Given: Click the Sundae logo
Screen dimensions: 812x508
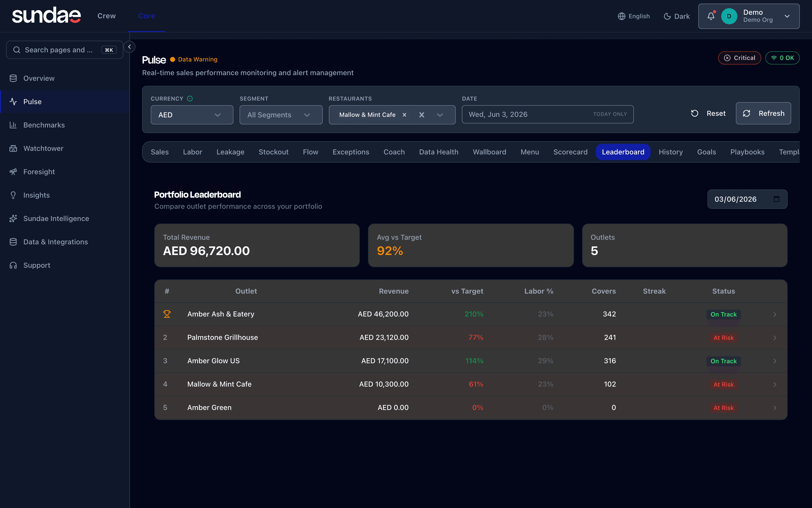Looking at the screenshot, I should point(46,15).
